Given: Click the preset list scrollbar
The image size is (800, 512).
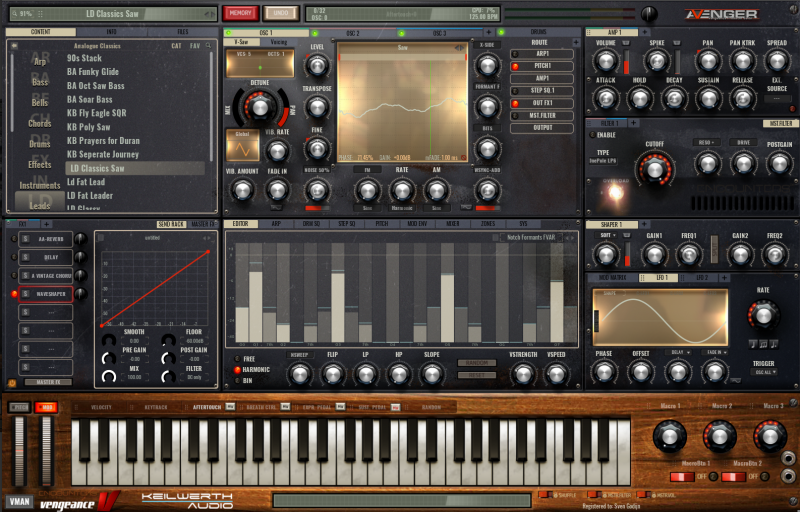Looking at the screenshot, I should (211, 106).
